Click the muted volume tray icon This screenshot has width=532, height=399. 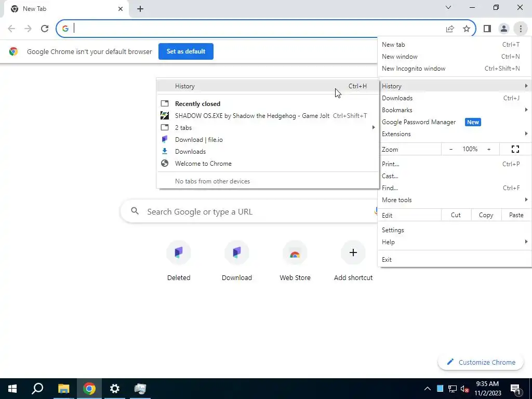coord(465,389)
